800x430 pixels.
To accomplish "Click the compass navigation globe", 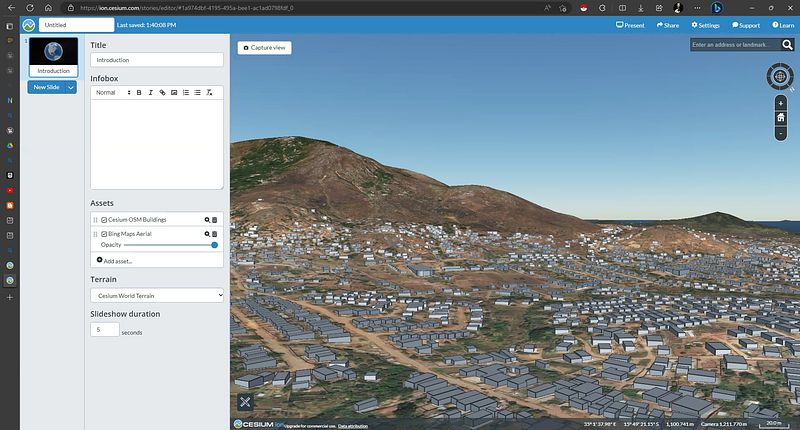I will click(780, 76).
